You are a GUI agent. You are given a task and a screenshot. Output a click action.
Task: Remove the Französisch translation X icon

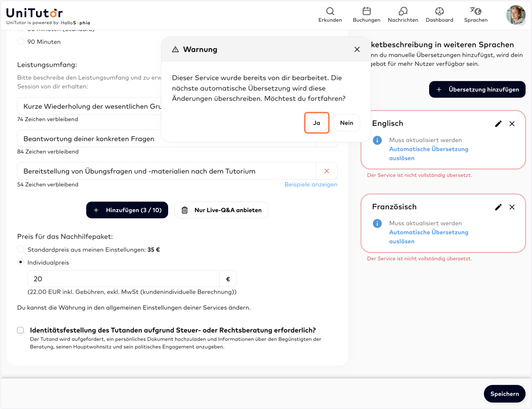(x=512, y=207)
